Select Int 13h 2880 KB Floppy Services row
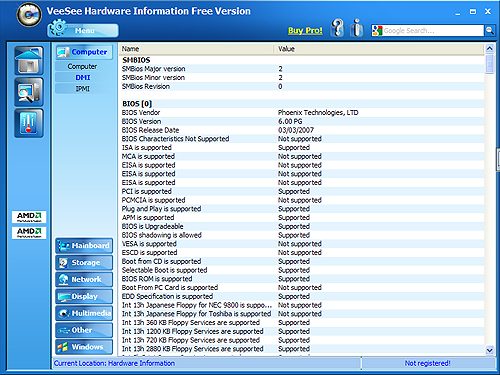 tap(302, 349)
